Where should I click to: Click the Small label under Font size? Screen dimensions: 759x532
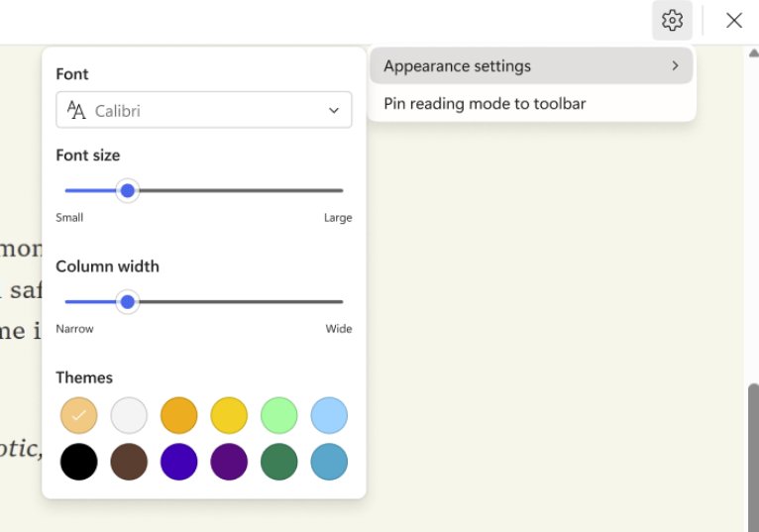coord(69,218)
